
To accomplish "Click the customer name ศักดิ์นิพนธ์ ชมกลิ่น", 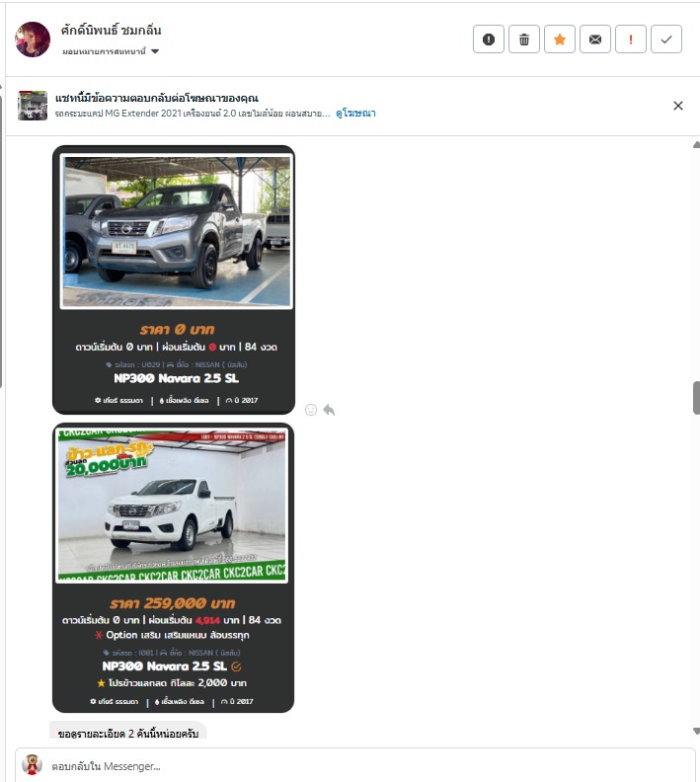I will [x=111, y=31].
